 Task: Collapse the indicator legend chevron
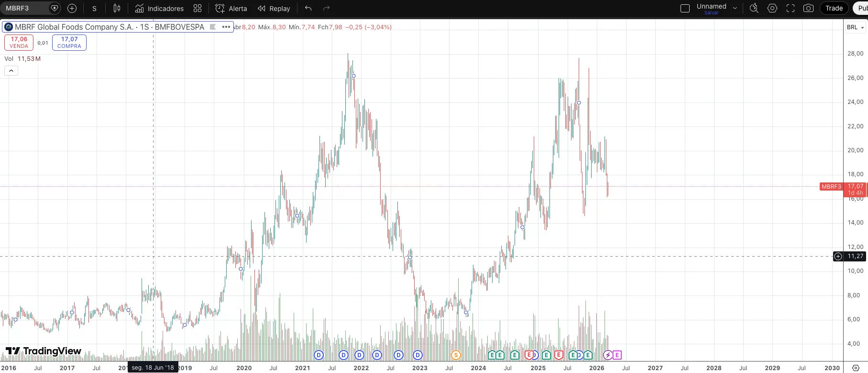pos(11,71)
